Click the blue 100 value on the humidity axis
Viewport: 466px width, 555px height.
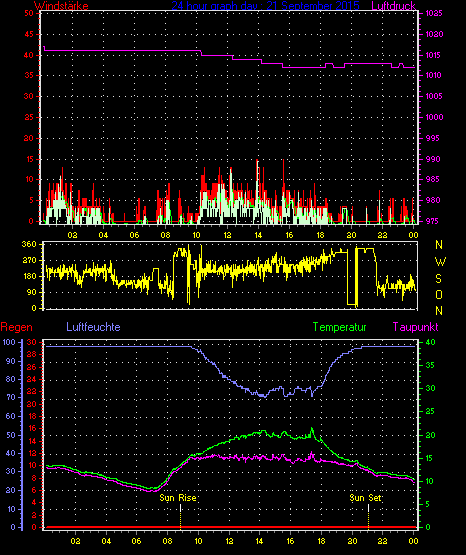tap(9, 342)
